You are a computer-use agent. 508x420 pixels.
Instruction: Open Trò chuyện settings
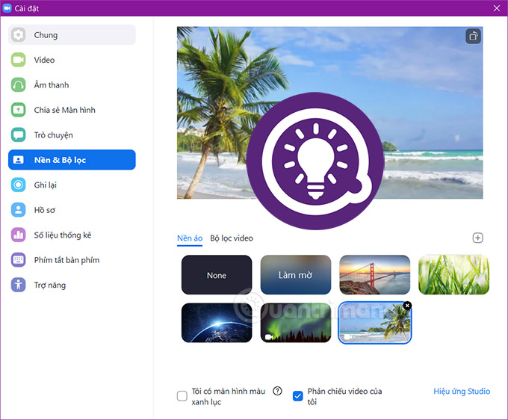tap(72, 135)
